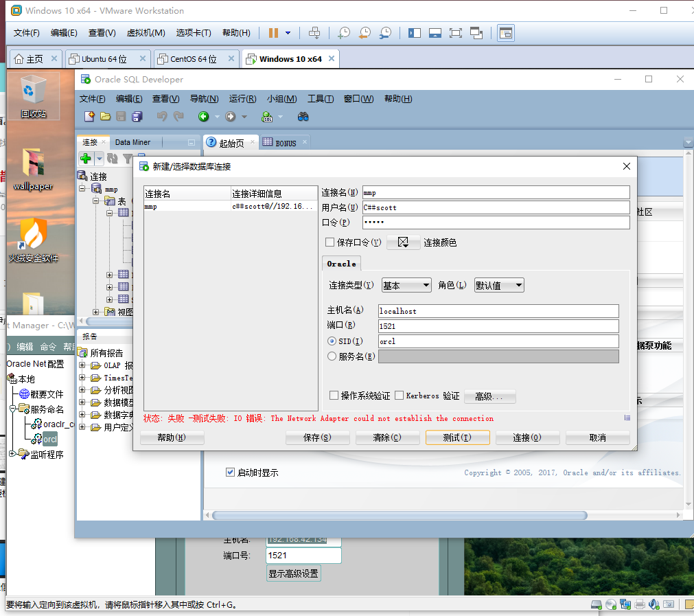Image resolution: width=694 pixels, height=616 pixels.
Task: Click the green Back navigation arrow
Action: click(204, 116)
